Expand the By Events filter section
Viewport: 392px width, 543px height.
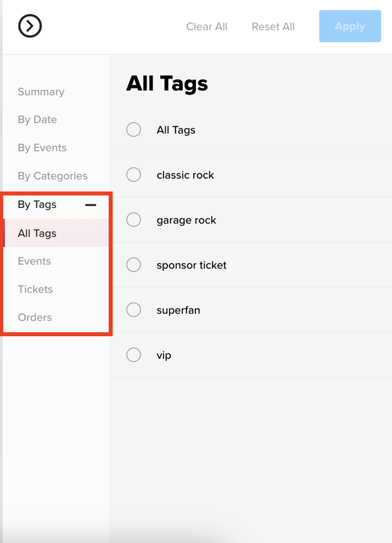[x=42, y=148]
